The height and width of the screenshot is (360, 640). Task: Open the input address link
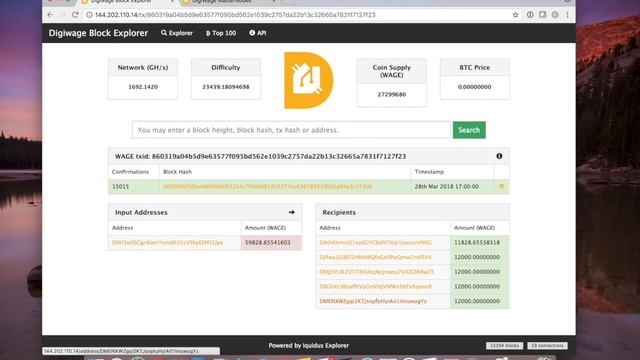coord(167,242)
